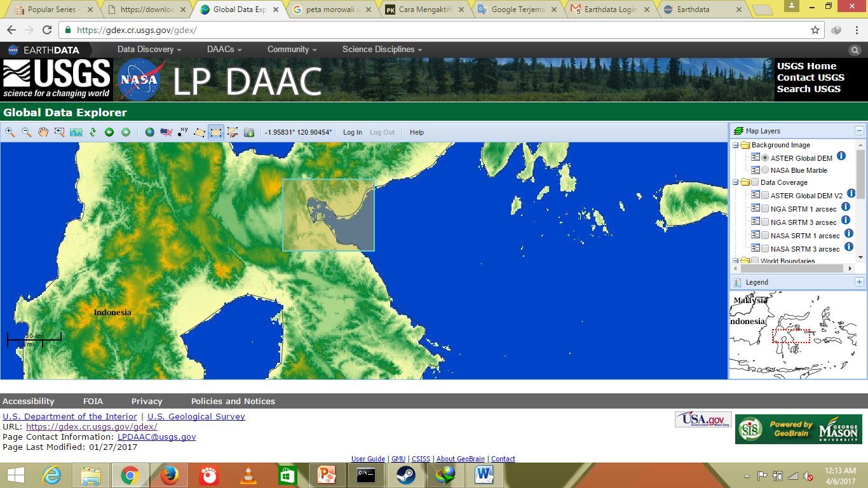Choose the polygon area selection tool
868x488 pixels.
(x=199, y=132)
